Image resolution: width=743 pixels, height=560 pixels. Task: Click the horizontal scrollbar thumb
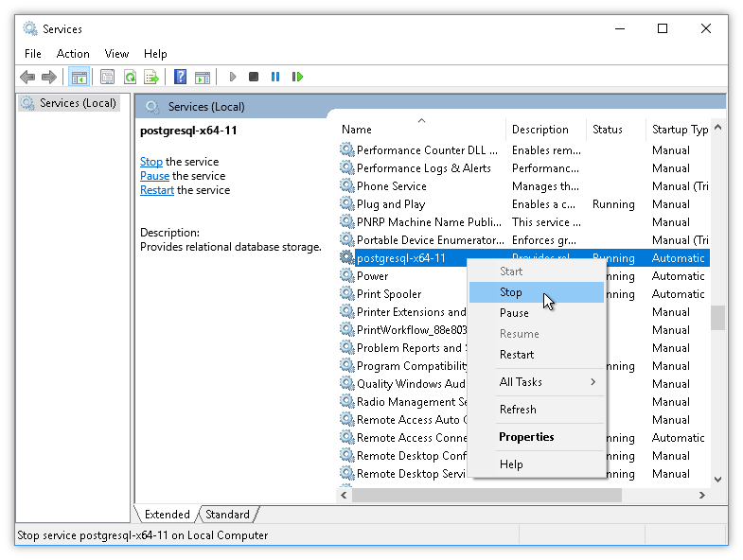pos(487,495)
